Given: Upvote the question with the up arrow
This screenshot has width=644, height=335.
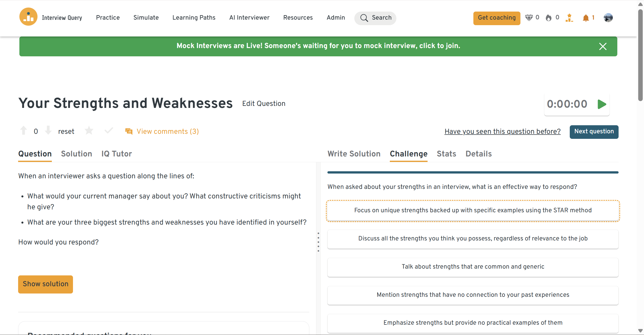Looking at the screenshot, I should click(x=23, y=131).
